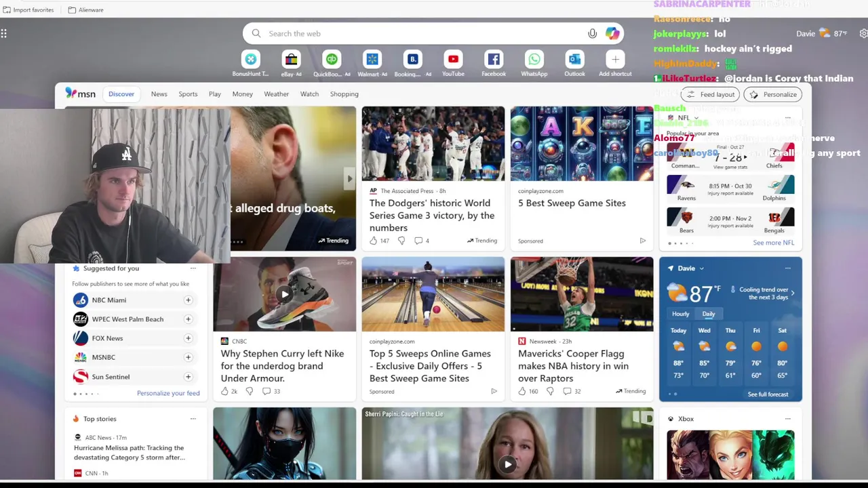868x488 pixels.
Task: Expand the NFL league dropdown
Action: click(696, 118)
